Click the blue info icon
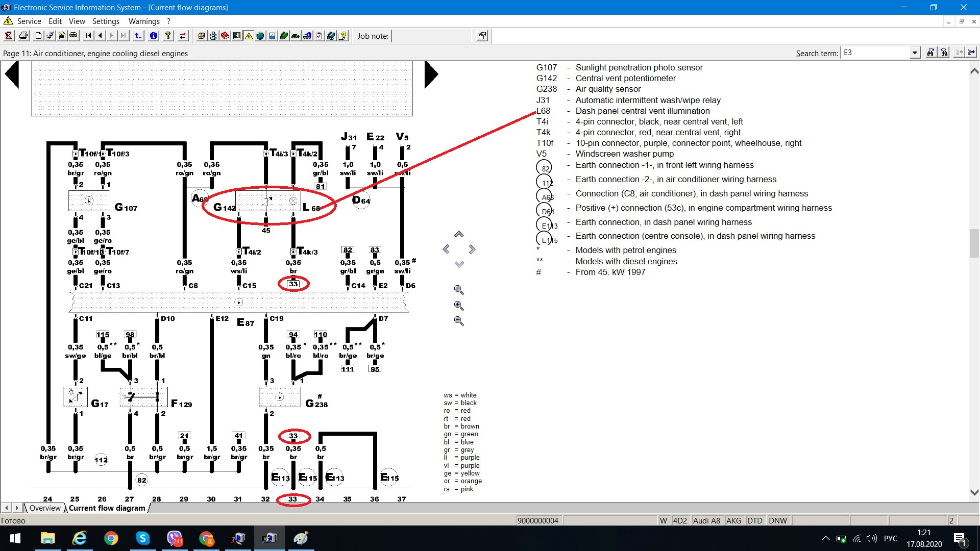 coord(154,36)
